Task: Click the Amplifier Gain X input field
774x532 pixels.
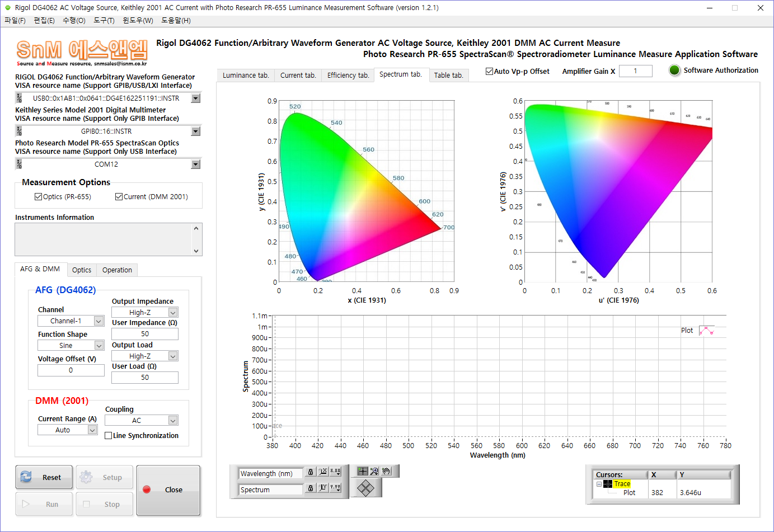Action: click(635, 71)
